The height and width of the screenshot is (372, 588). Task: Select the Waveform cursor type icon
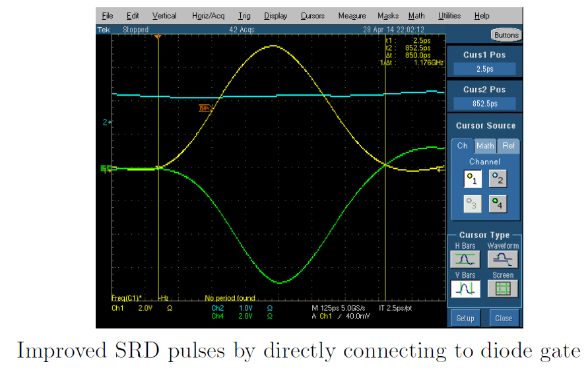pyautogui.click(x=503, y=259)
